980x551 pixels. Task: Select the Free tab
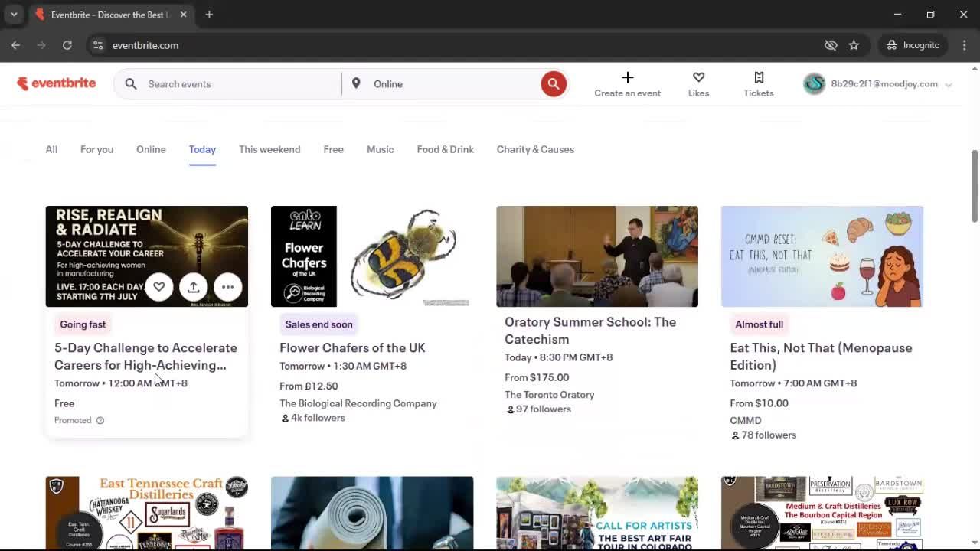point(333,149)
